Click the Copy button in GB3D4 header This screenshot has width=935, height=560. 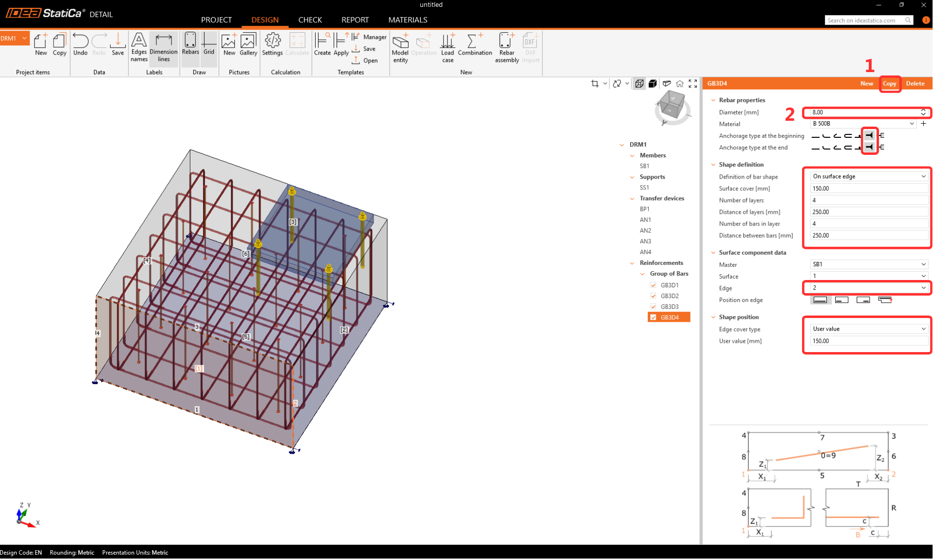pos(889,84)
